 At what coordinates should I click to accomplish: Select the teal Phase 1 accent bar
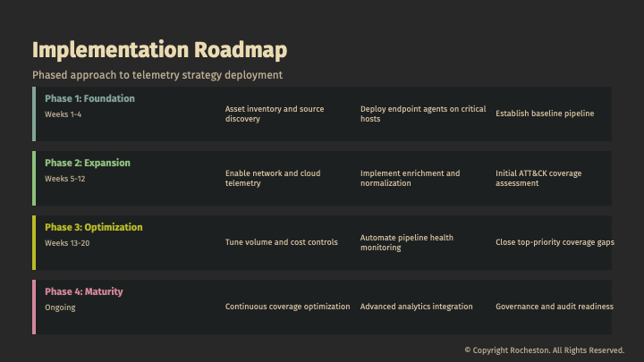tap(34, 114)
